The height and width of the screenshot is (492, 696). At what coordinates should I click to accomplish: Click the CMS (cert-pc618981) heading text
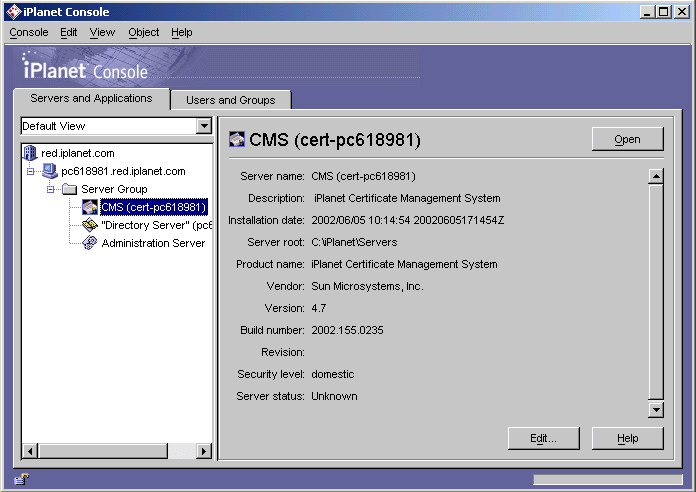[335, 139]
